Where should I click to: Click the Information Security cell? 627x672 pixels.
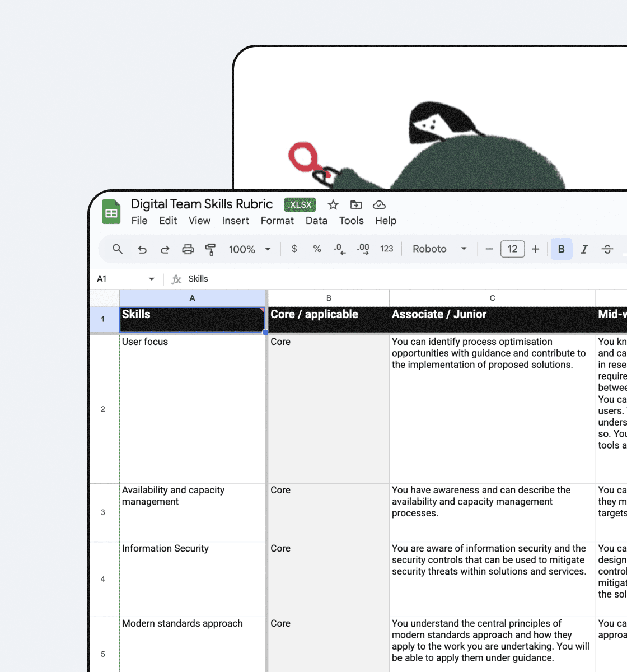pyautogui.click(x=193, y=579)
